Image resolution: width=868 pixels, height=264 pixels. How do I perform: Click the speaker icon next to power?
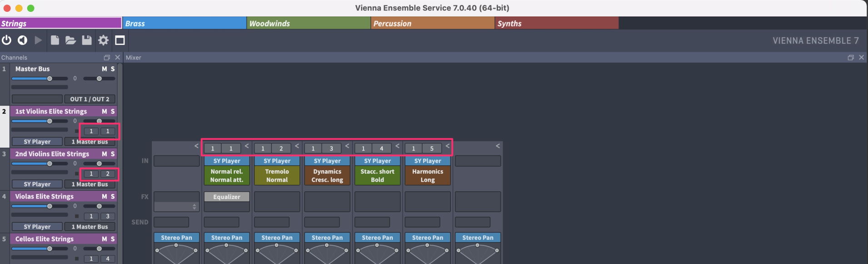pos(22,40)
